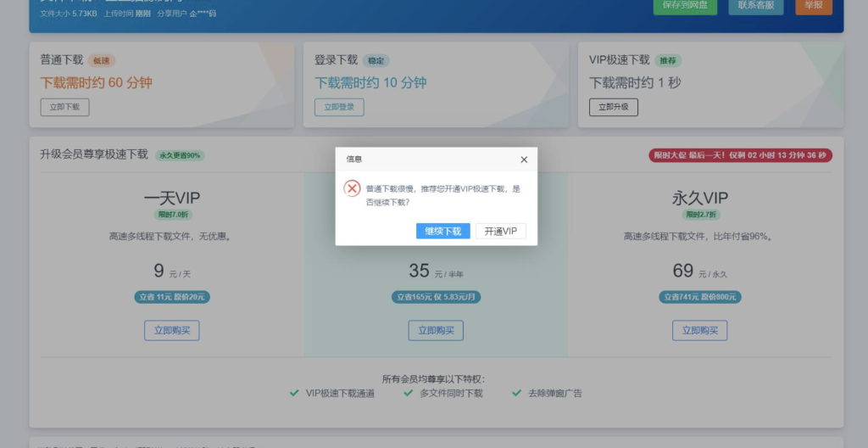Screen dimensions: 868x448
Task: Click the 立省741元 原价800元 label
Action: tap(699, 297)
